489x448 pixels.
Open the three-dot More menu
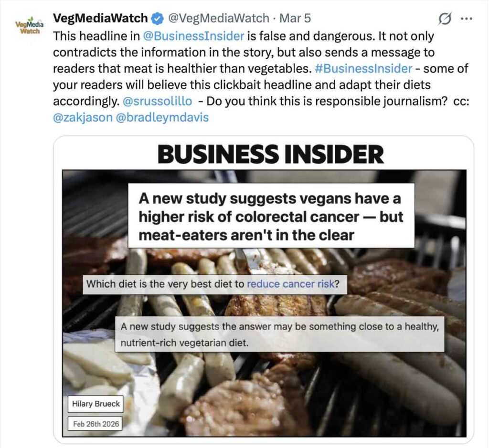[466, 19]
